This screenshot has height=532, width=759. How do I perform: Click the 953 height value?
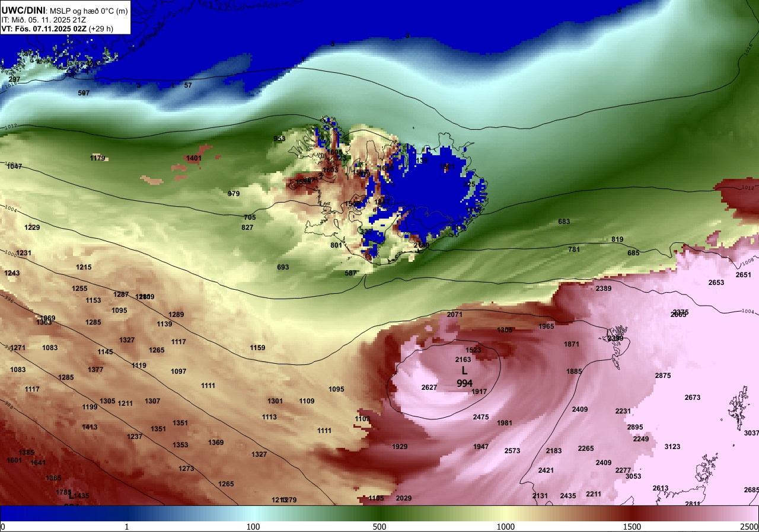point(279,139)
